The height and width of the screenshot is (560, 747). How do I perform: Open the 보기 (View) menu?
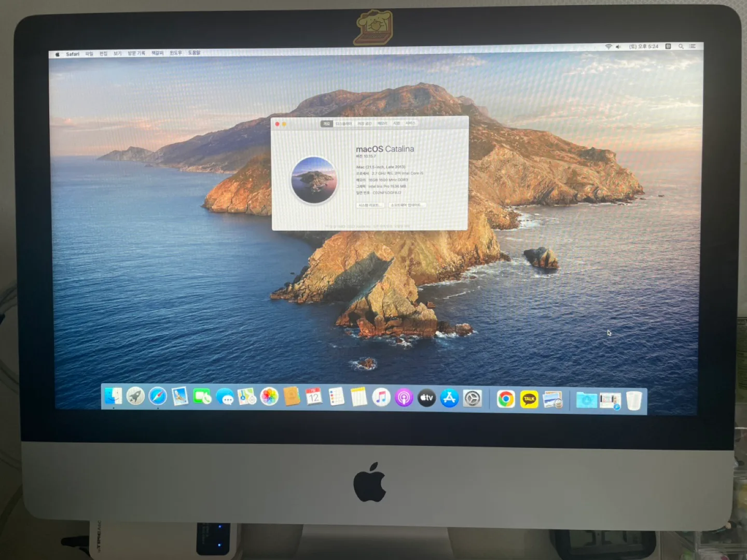pyautogui.click(x=117, y=53)
